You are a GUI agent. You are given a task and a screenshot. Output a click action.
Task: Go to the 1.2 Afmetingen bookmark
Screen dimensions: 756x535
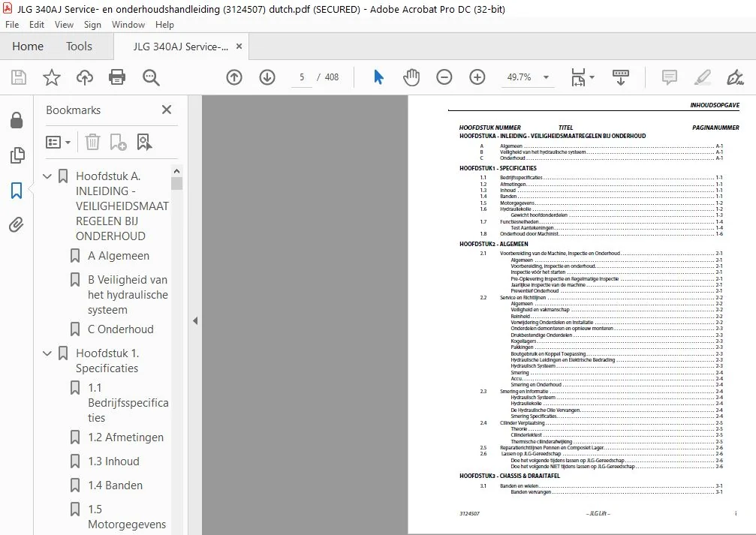point(126,437)
